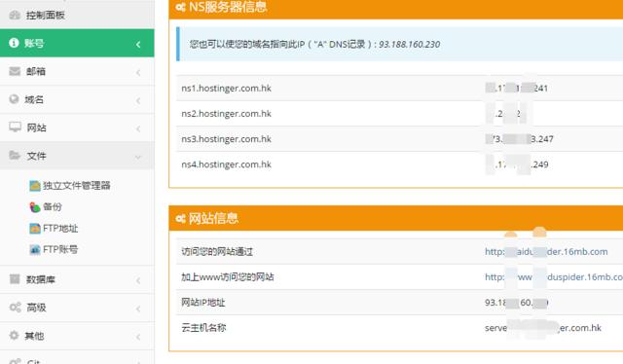This screenshot has height=364, width=623.
Task: Click the 数据库 menu label
Action: [41, 279]
